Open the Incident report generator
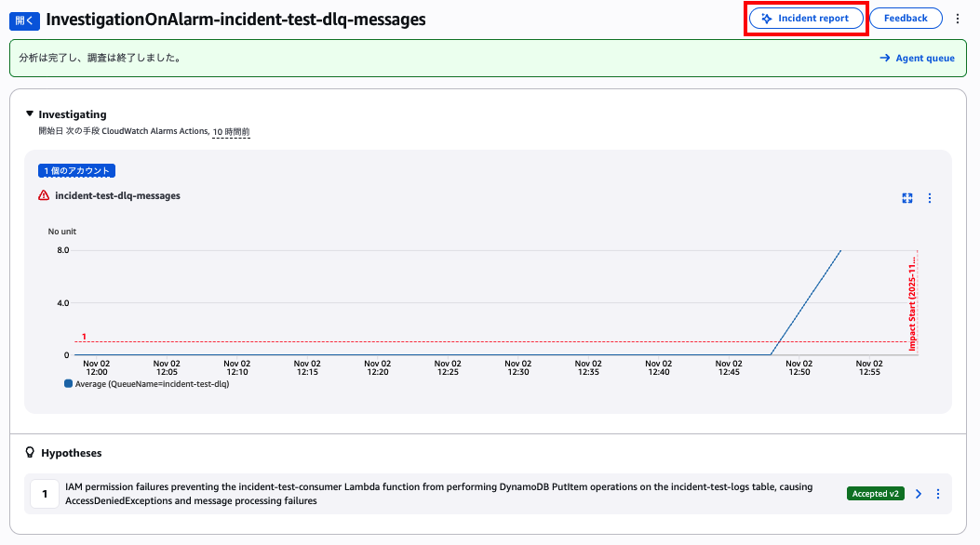The image size is (980, 545). tap(806, 18)
